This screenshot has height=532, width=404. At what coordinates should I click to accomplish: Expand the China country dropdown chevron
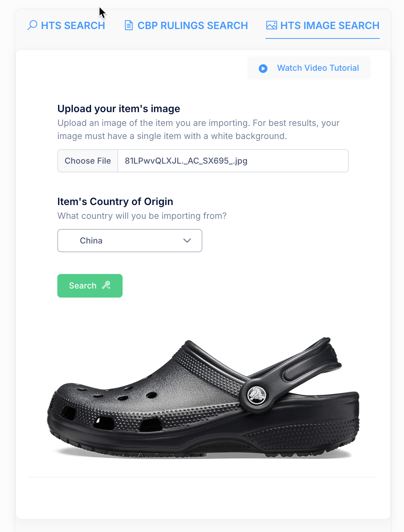tap(187, 241)
